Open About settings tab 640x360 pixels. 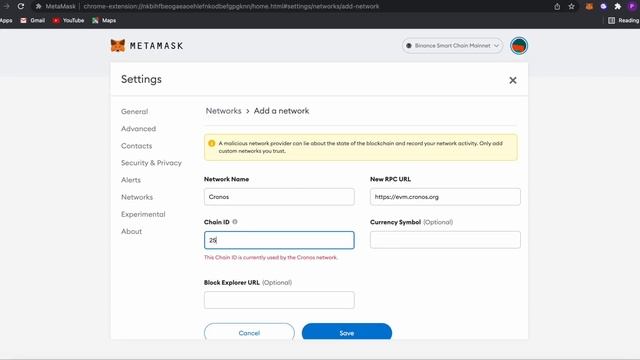click(x=131, y=231)
